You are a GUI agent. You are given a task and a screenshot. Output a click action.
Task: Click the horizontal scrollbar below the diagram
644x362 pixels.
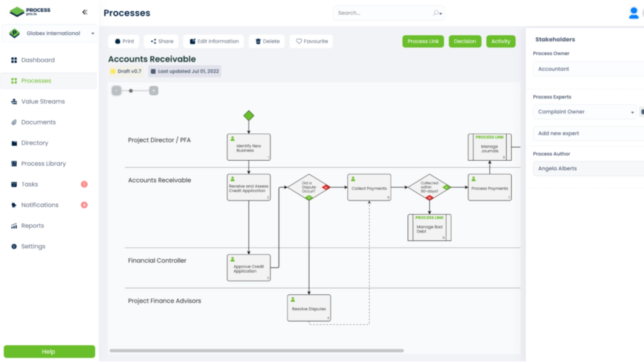[x=257, y=351]
